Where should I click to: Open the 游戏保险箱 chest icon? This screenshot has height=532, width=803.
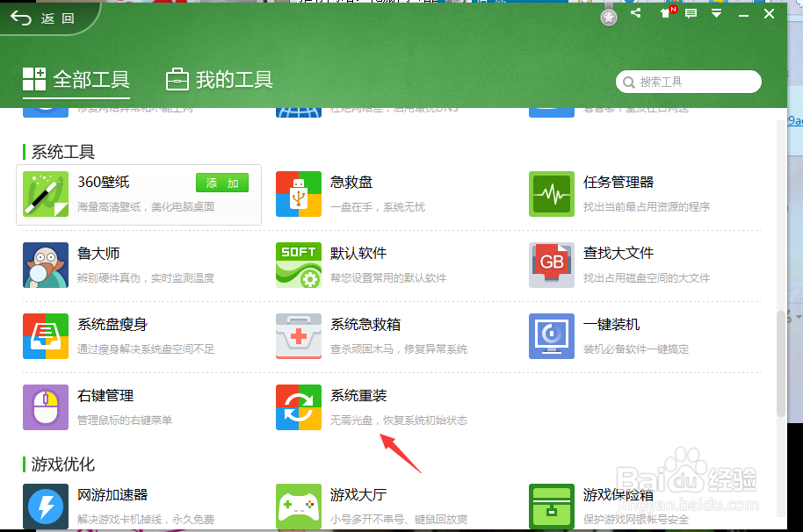click(552, 507)
